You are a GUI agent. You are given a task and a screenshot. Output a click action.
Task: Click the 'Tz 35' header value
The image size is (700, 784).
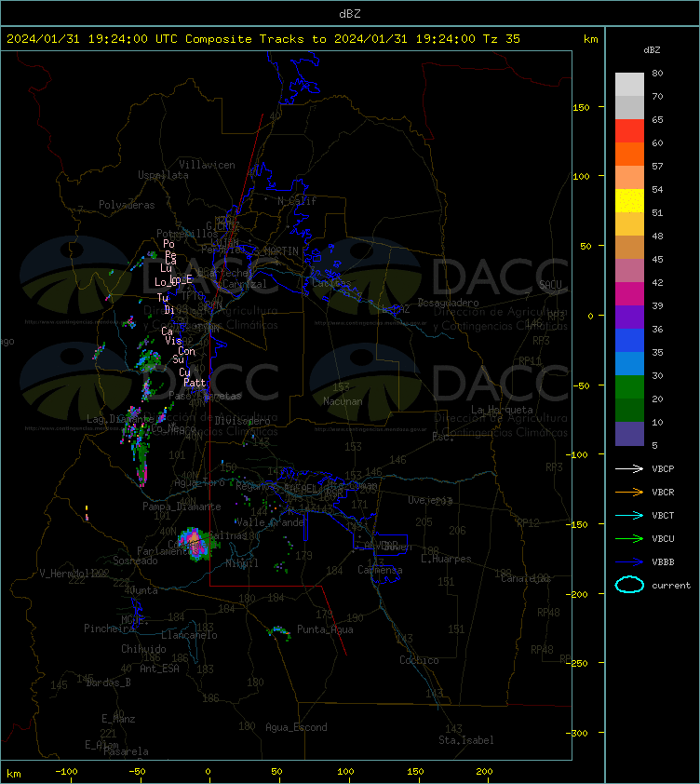coord(502,38)
